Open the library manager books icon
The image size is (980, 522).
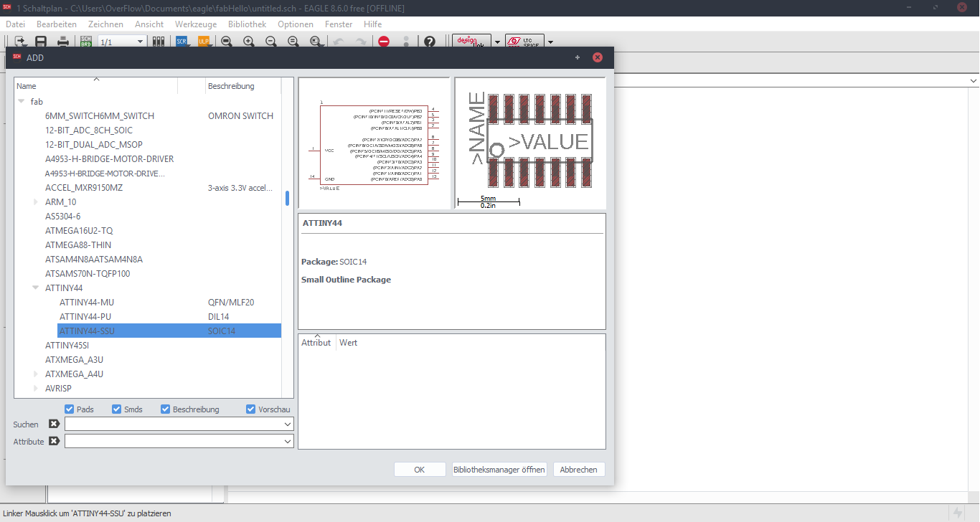pyautogui.click(x=159, y=42)
